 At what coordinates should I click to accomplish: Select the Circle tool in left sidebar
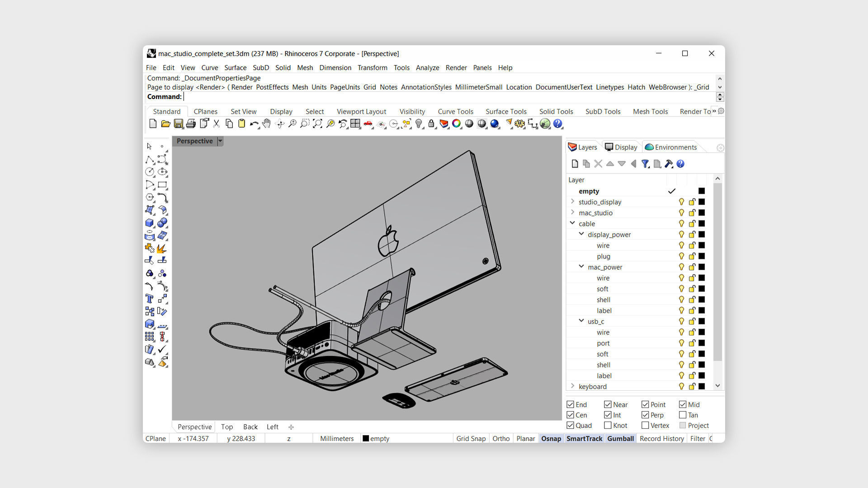point(150,172)
